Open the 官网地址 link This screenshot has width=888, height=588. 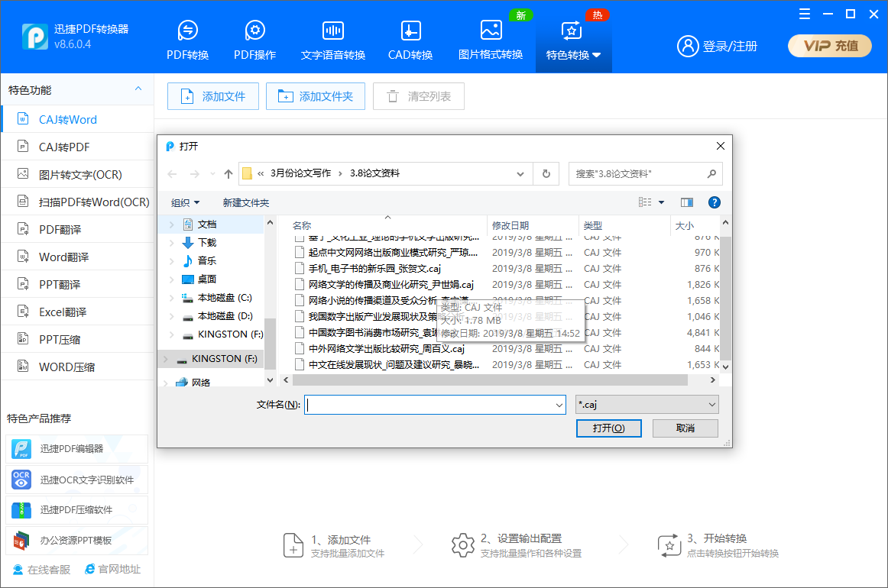point(112,570)
